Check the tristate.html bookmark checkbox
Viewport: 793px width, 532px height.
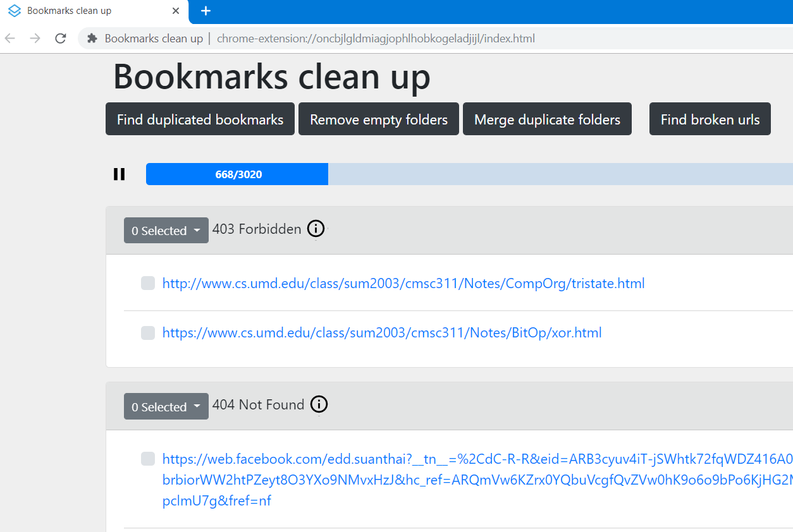pos(148,284)
